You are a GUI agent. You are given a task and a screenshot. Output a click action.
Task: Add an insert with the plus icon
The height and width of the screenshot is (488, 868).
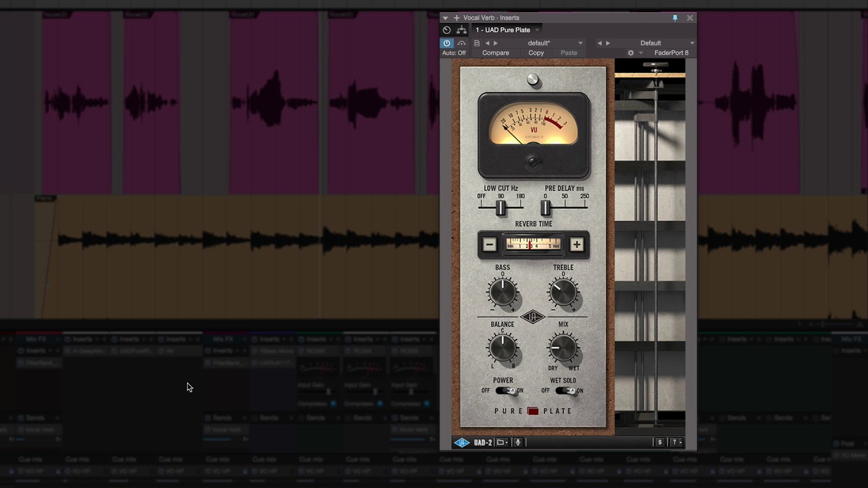click(x=456, y=18)
